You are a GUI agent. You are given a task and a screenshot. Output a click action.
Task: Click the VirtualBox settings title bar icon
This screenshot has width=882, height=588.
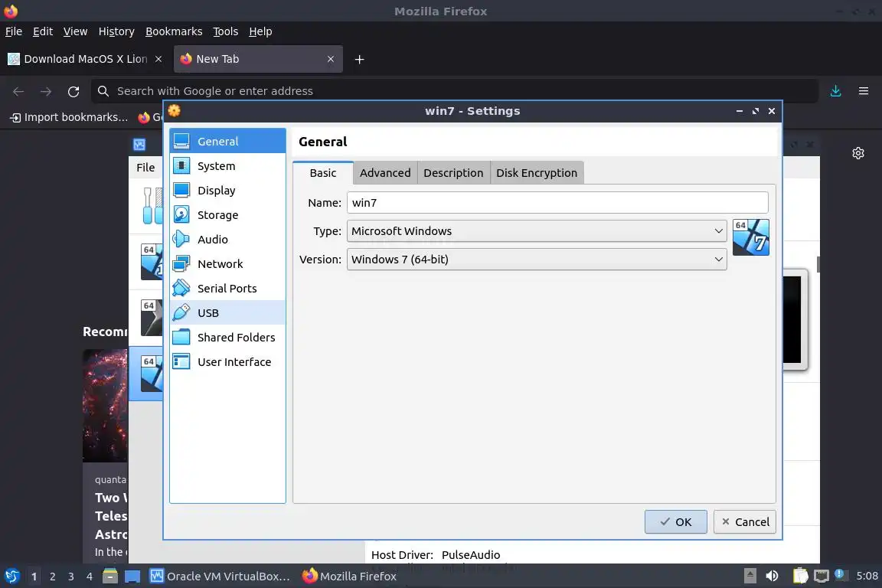[175, 111]
